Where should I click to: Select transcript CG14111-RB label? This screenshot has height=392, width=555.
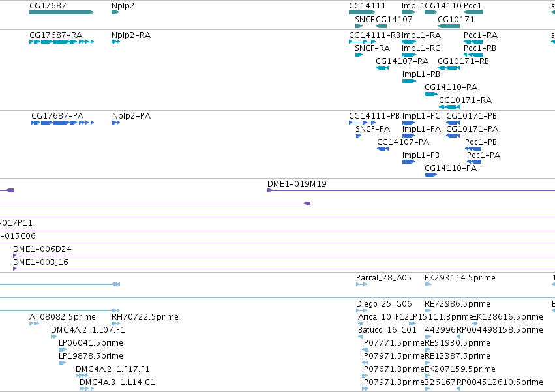point(374,35)
